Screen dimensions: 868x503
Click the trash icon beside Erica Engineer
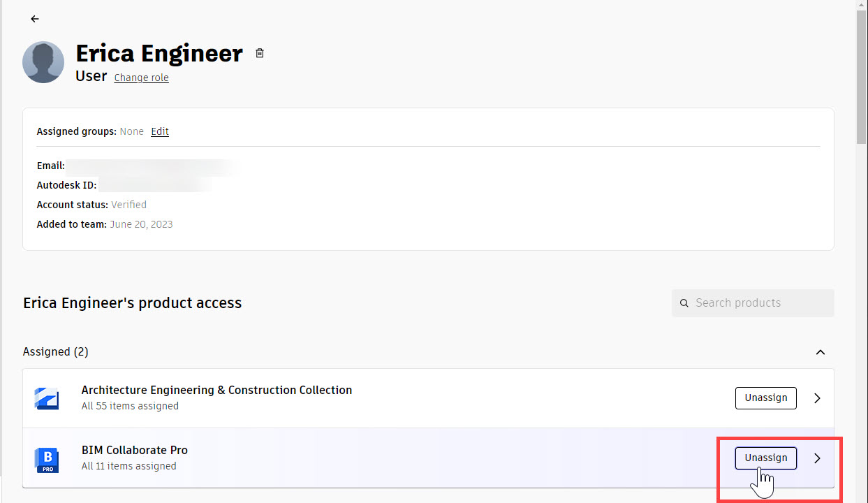click(x=260, y=53)
